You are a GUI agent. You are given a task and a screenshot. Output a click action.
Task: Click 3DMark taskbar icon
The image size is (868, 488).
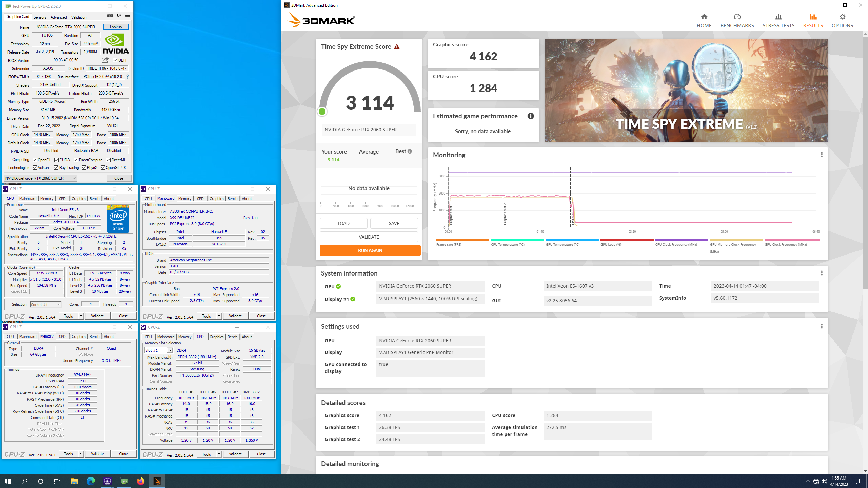157,481
